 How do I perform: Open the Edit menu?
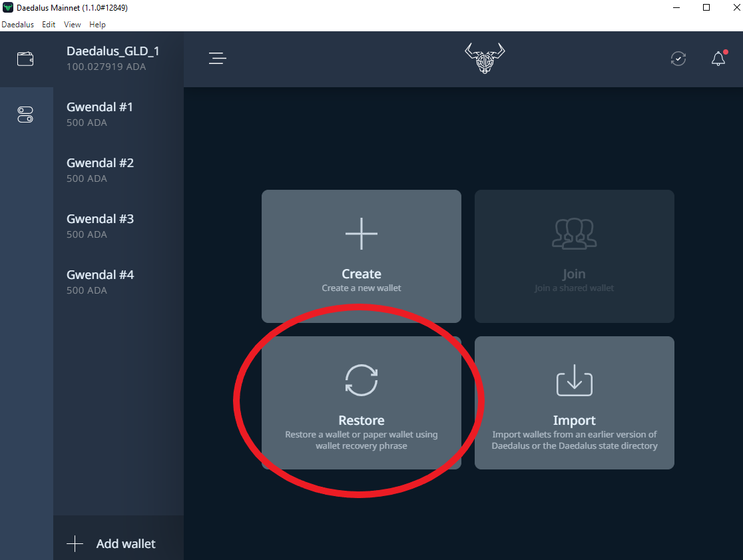tap(49, 25)
